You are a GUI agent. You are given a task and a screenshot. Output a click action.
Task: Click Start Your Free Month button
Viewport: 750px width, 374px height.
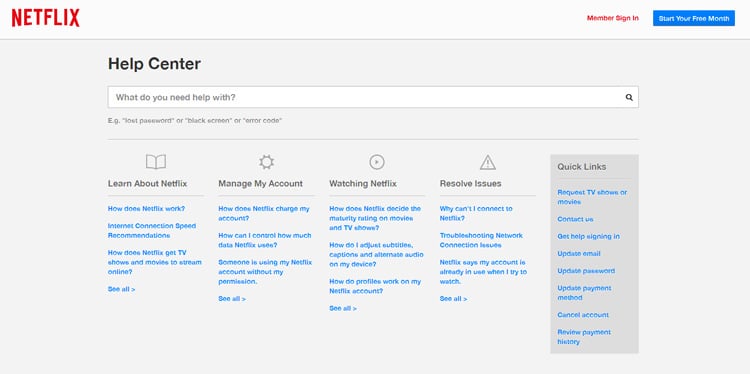pos(694,18)
